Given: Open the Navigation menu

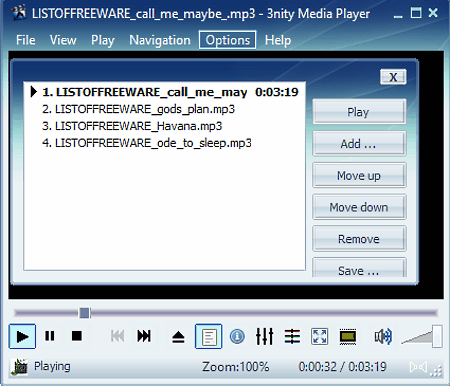Looking at the screenshot, I should [160, 40].
